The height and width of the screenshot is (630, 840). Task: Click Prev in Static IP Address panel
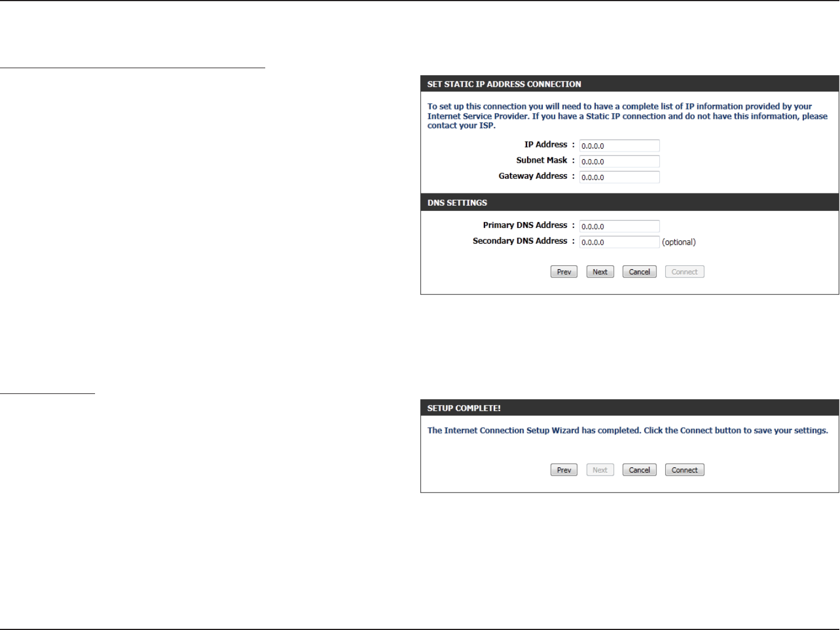564,272
